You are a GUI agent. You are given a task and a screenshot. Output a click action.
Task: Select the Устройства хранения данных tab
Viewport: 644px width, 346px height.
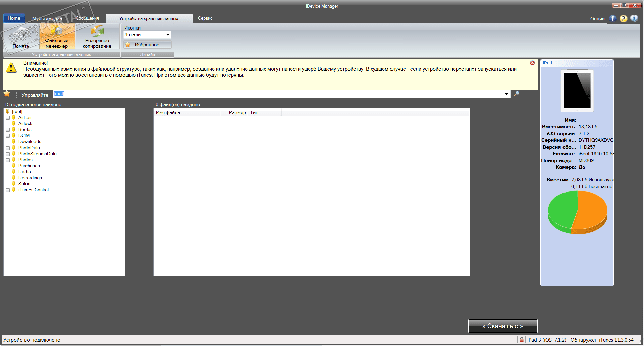click(x=149, y=18)
